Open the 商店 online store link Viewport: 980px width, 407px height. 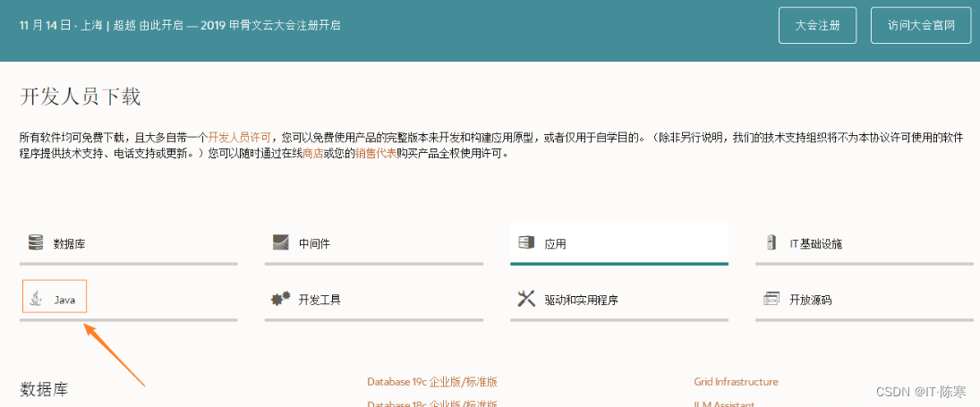(312, 153)
